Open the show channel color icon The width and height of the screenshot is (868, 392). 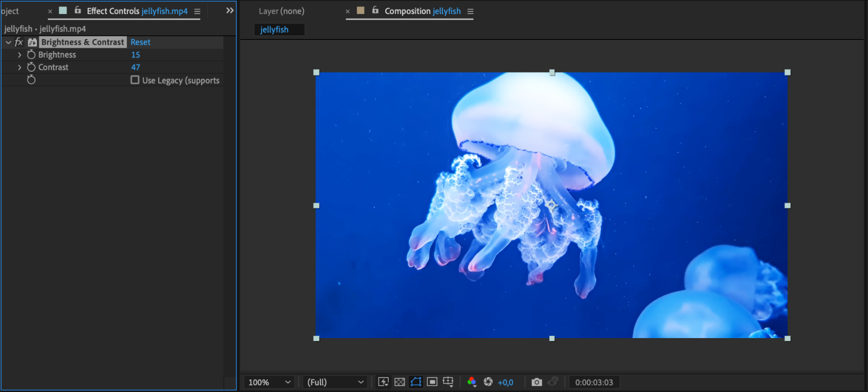coord(472,382)
